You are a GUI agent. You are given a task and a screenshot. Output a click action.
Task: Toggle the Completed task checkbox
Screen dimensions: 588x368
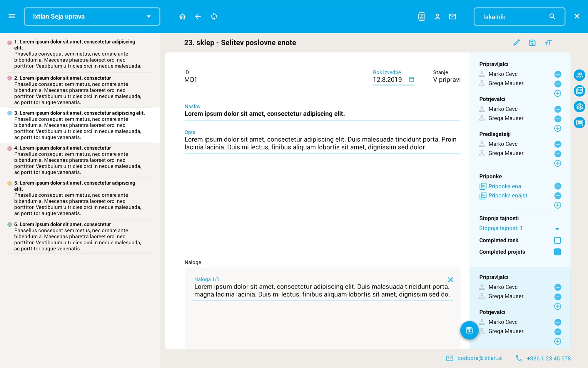(x=557, y=240)
